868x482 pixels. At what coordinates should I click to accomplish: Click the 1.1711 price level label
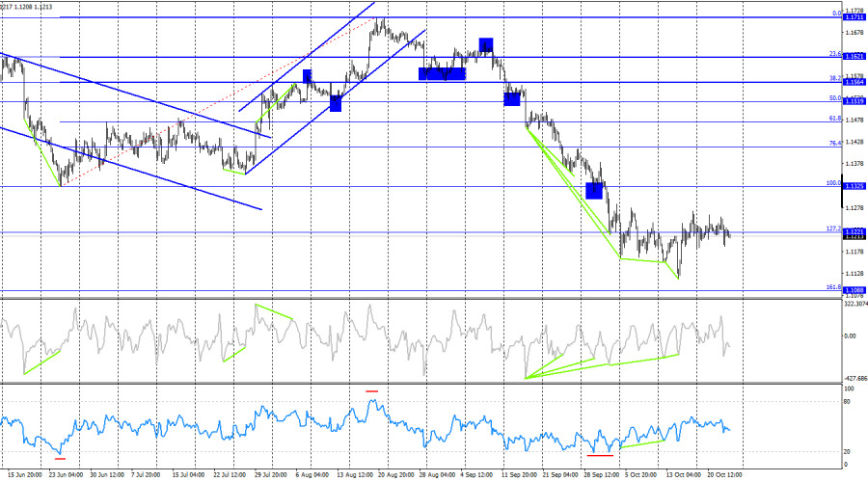[854, 17]
